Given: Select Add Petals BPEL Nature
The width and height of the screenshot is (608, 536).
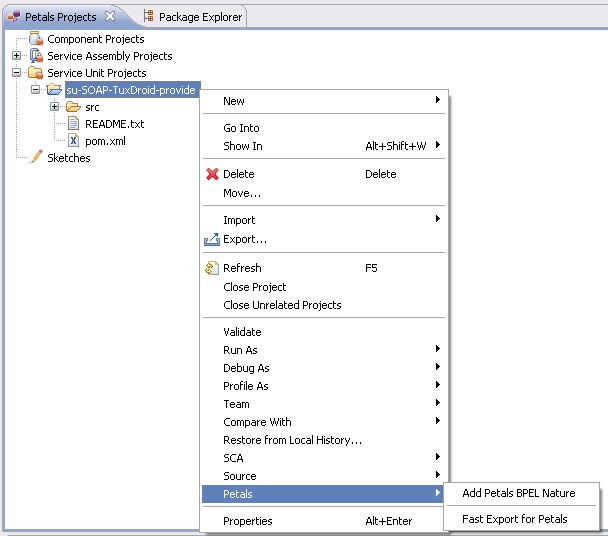Looking at the screenshot, I should tap(518, 493).
